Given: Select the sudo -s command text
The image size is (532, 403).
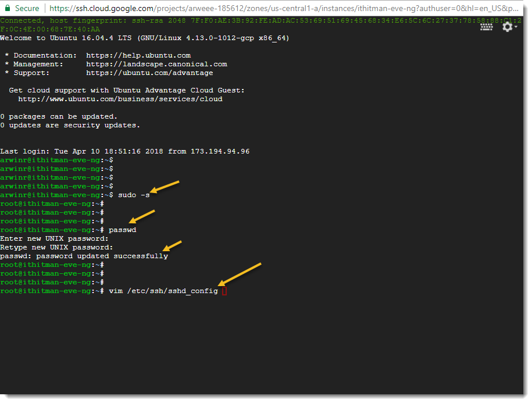Looking at the screenshot, I should click(133, 194).
